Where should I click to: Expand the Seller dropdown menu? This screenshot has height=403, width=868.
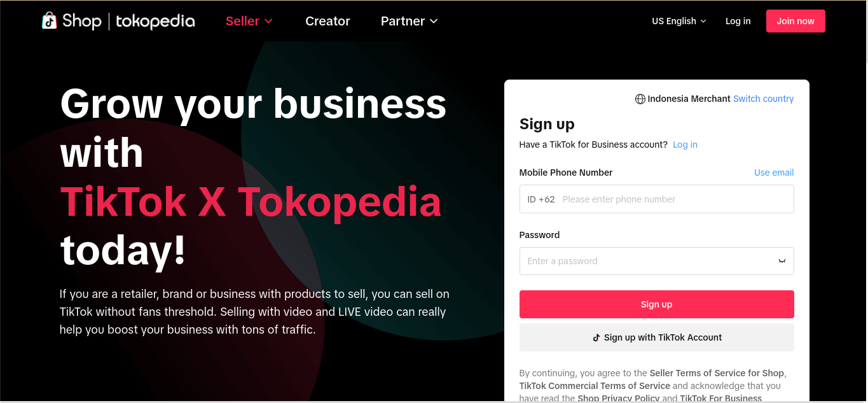click(249, 21)
